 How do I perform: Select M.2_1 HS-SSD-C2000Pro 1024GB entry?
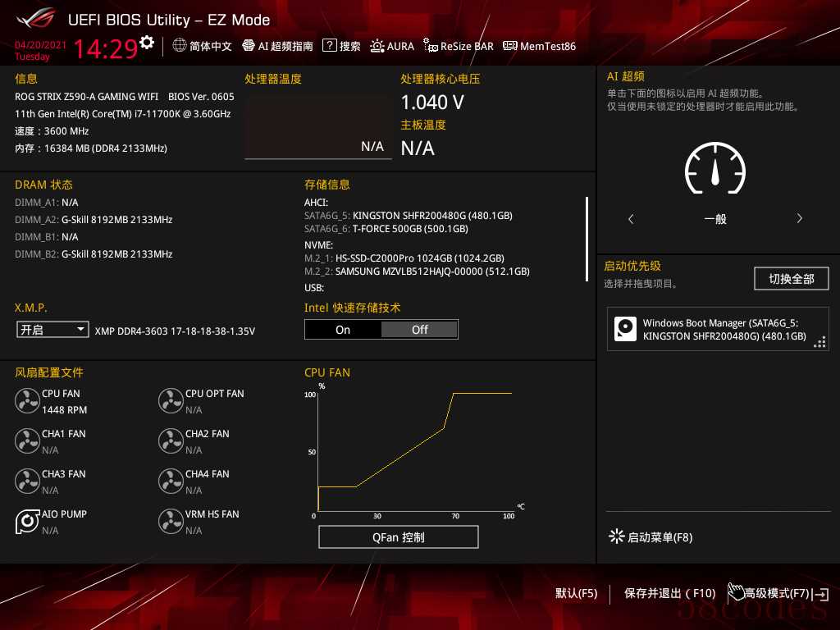[404, 258]
